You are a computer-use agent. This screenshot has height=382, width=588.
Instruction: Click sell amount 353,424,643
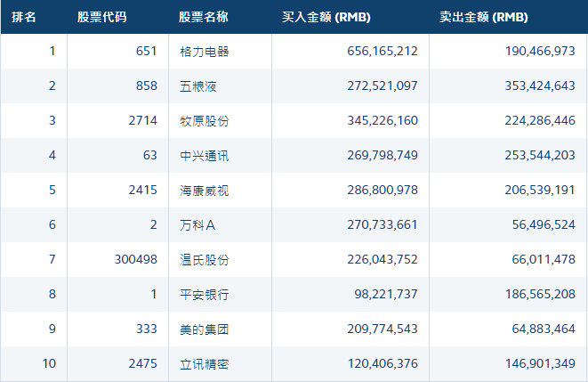(x=540, y=85)
